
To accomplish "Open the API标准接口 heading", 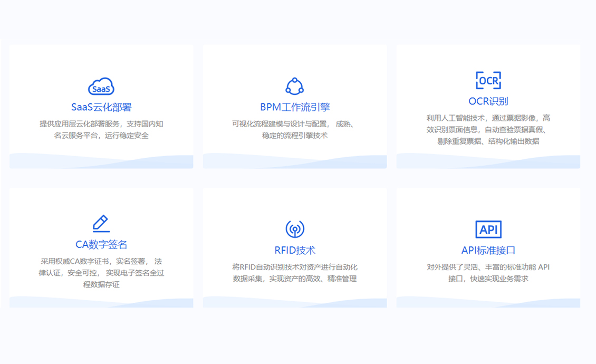I will point(488,250).
